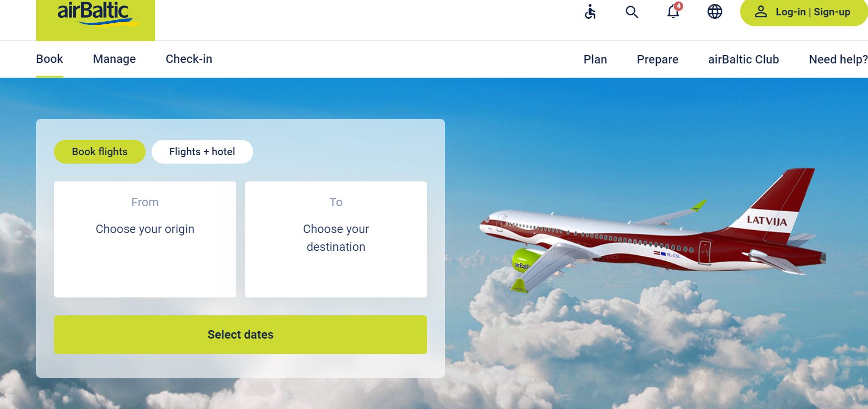Viewport: 868px width, 409px height.
Task: Open the Manage menu
Action: click(114, 59)
